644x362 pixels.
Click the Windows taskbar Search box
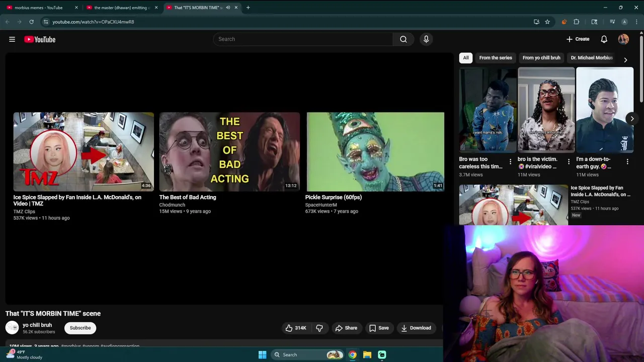click(307, 355)
